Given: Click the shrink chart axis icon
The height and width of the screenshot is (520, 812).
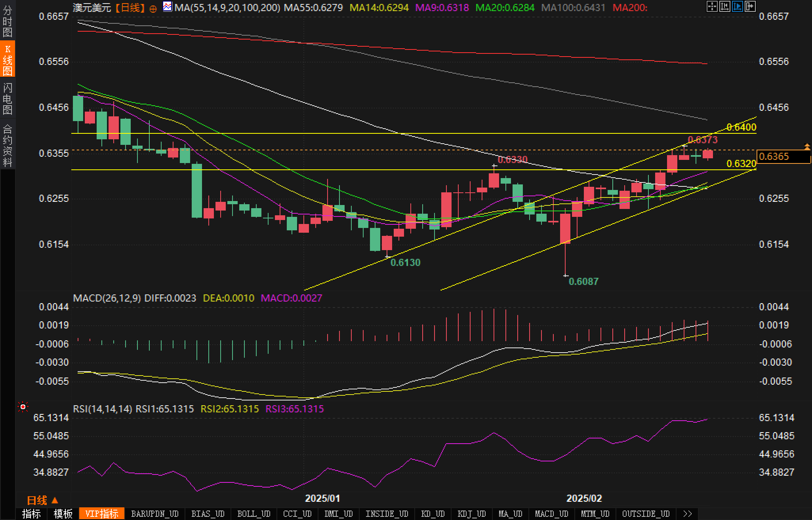Looking at the screenshot, I should point(724,6).
